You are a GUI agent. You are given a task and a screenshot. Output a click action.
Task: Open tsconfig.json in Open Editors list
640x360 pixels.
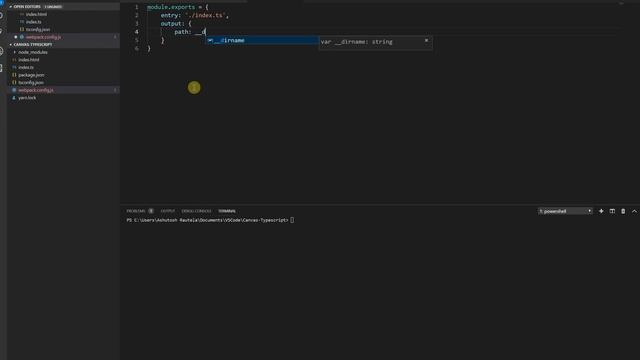[38, 29]
